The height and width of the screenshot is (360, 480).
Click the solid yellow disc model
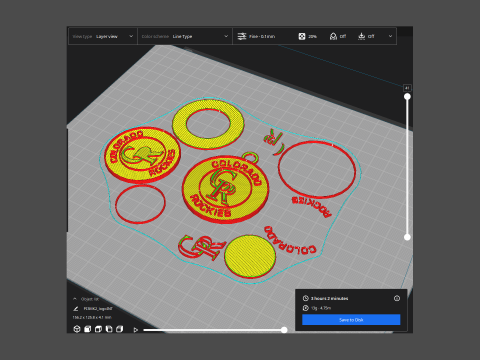pyautogui.click(x=250, y=256)
